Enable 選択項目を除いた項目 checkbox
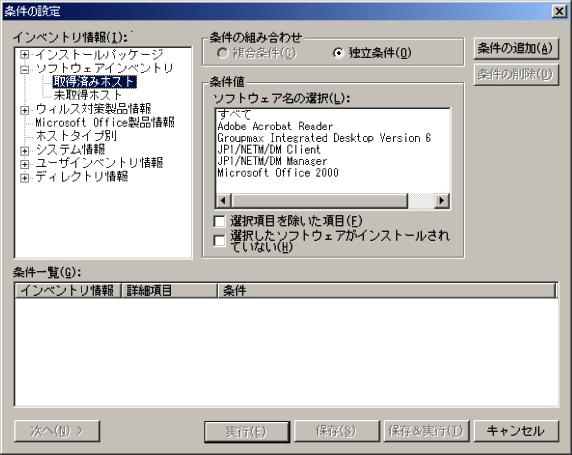The image size is (572, 455). (x=219, y=221)
